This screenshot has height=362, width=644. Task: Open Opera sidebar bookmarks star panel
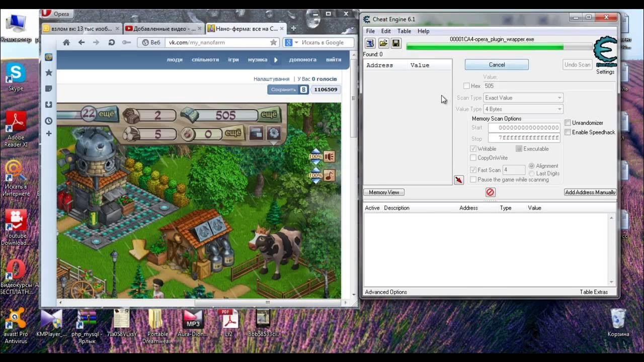point(49,72)
